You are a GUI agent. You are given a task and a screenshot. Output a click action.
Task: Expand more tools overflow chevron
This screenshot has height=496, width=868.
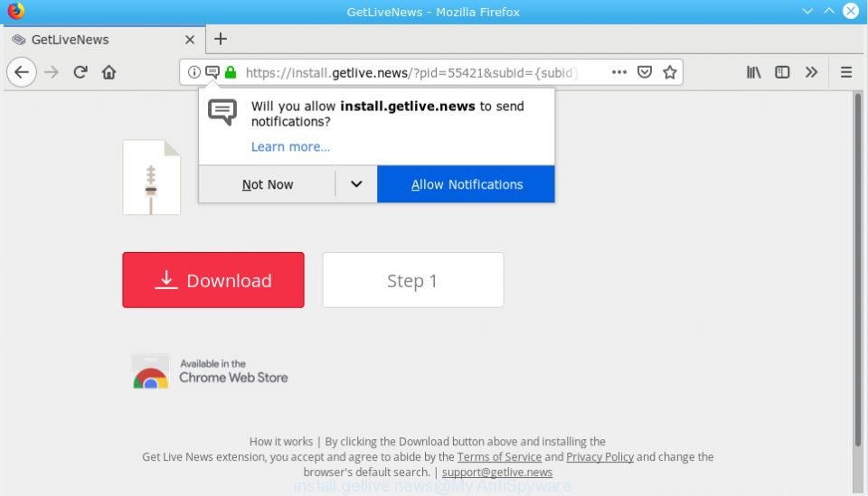pos(811,72)
